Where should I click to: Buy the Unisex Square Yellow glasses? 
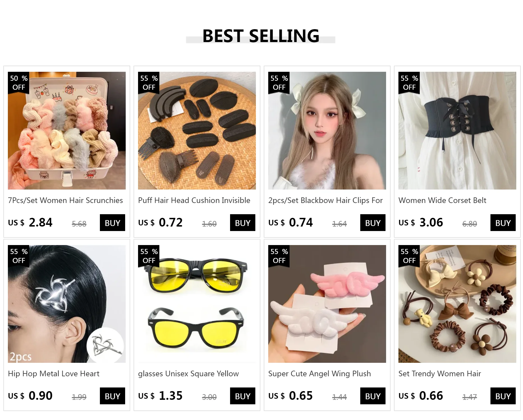click(243, 396)
